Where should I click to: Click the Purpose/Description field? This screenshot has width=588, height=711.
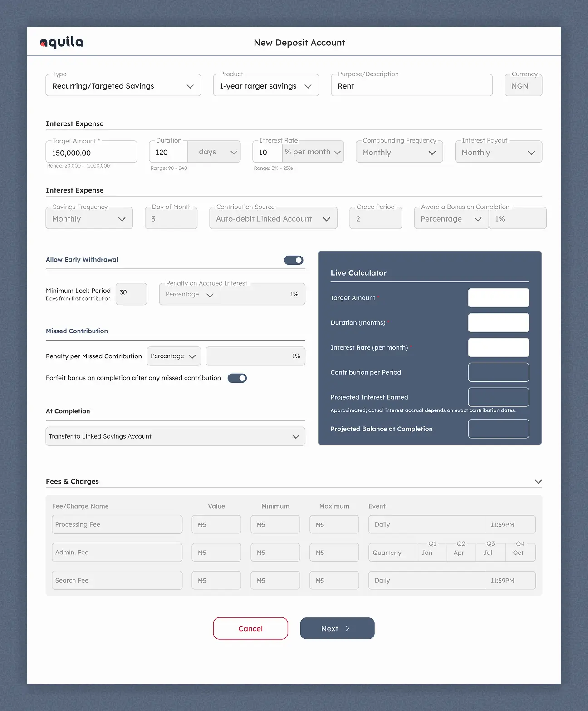coord(412,85)
